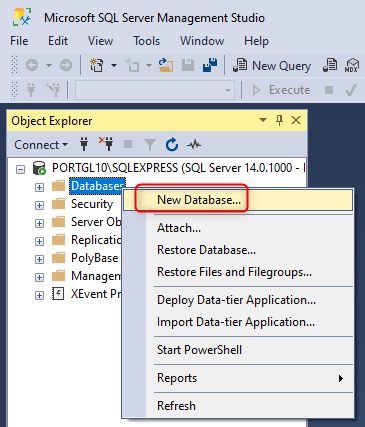365x427 pixels.
Task: Collapse the PORTGL10\SQLEXPRESS server node
Action: (21, 169)
